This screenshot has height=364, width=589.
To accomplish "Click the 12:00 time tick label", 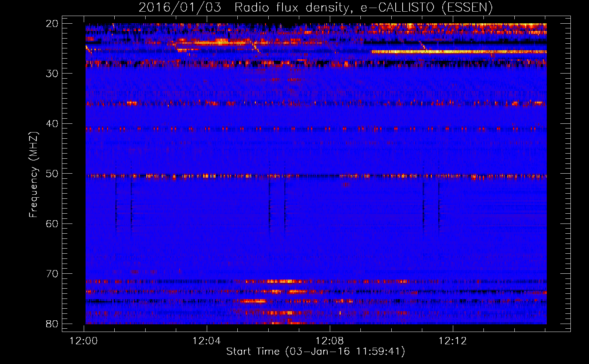I will [x=84, y=341].
